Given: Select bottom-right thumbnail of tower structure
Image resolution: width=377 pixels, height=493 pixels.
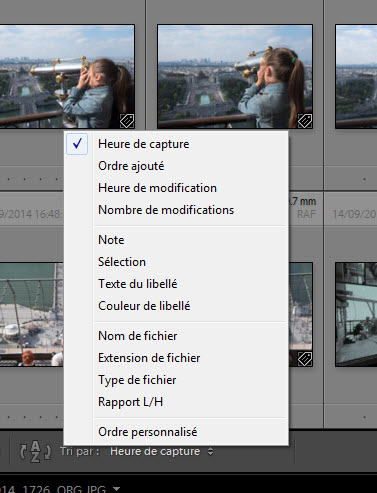Looking at the screenshot, I should pos(356,314).
